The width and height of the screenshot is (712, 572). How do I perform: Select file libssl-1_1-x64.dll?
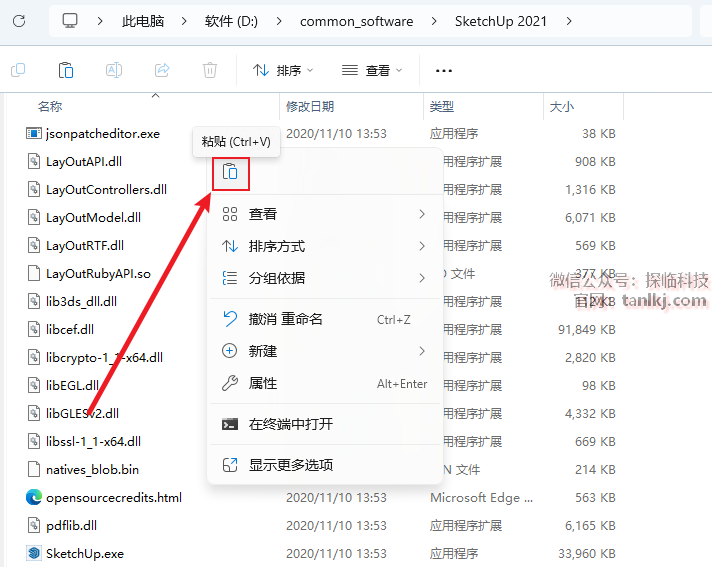[x=93, y=442]
